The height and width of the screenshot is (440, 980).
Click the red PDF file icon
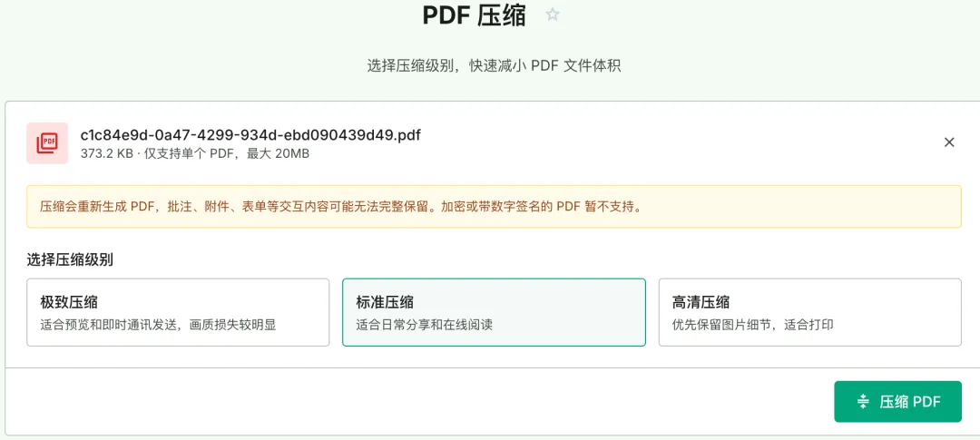[47, 143]
